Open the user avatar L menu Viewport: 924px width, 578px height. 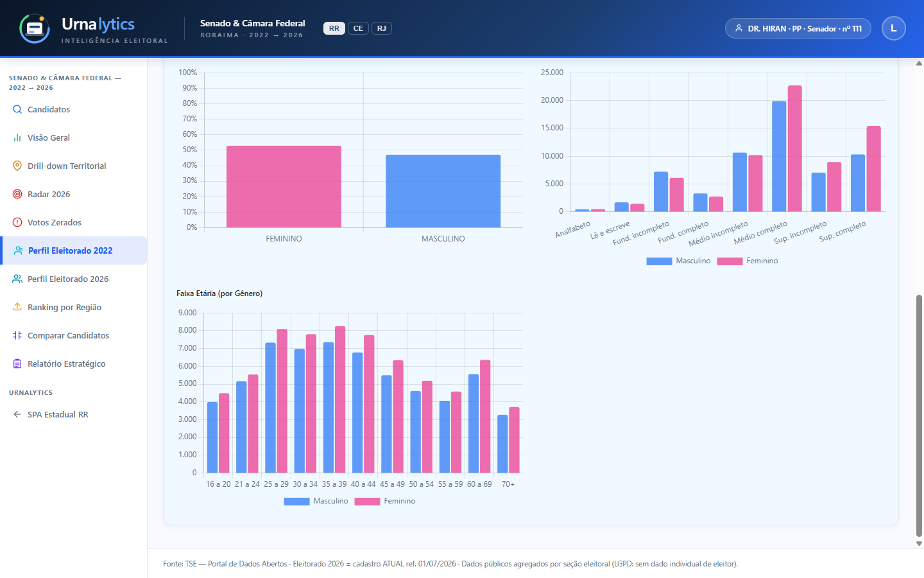tap(894, 28)
